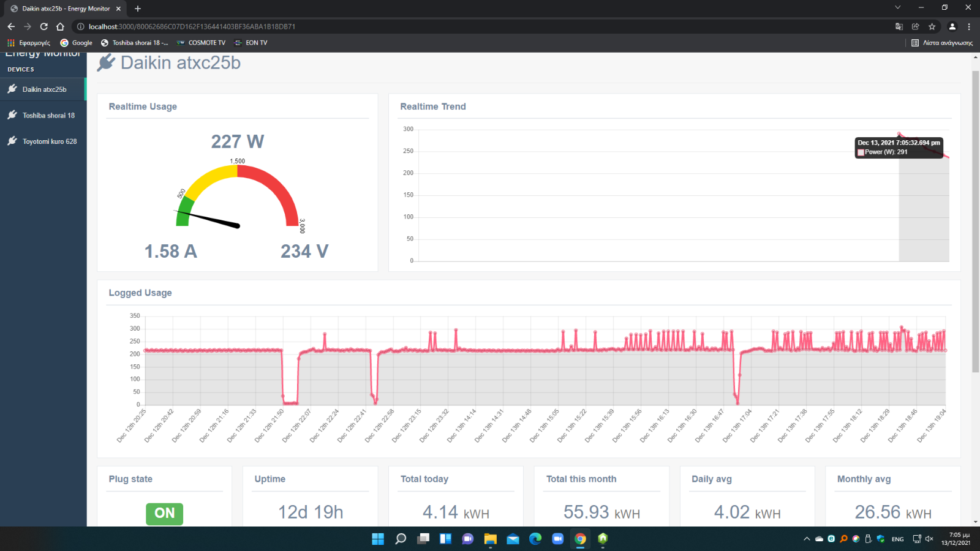Open the taskbar clock and date
The width and height of the screenshot is (980, 551).
point(956,539)
